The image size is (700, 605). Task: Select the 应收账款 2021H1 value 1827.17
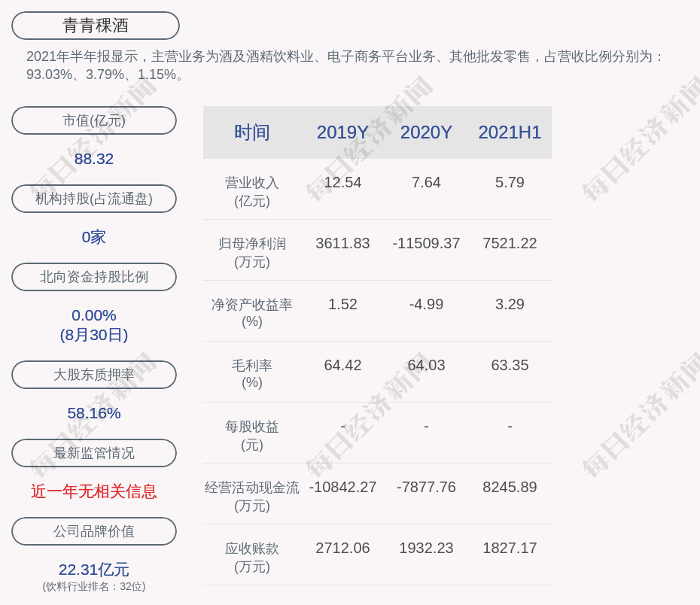click(510, 548)
